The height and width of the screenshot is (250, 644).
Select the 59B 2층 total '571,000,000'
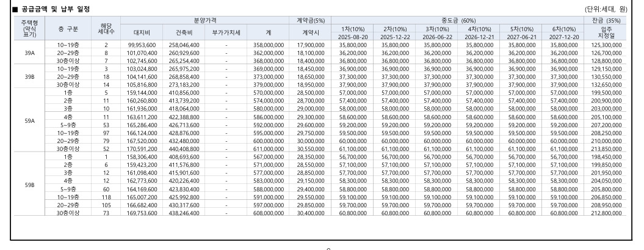tap(268, 165)
